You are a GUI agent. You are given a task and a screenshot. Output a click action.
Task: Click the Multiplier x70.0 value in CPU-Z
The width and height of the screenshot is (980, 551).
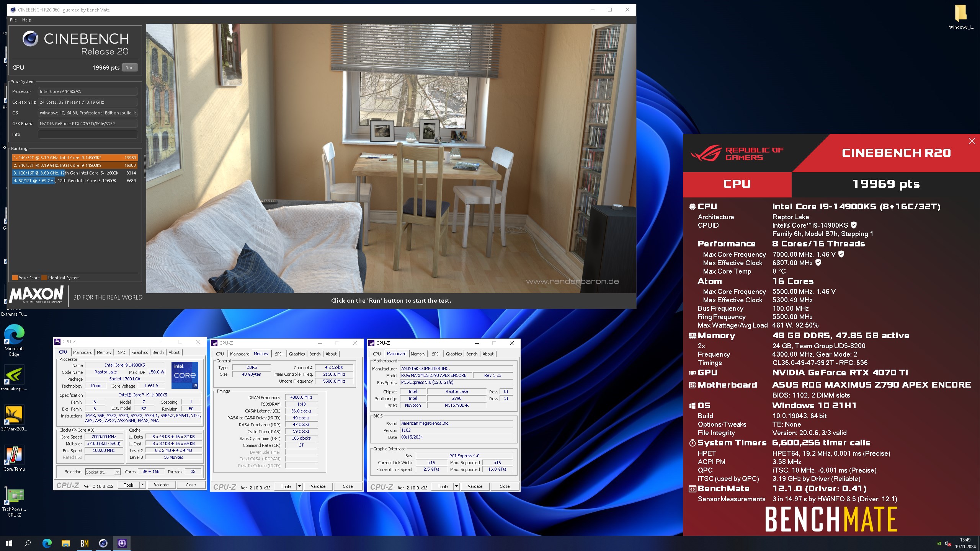pyautogui.click(x=104, y=443)
